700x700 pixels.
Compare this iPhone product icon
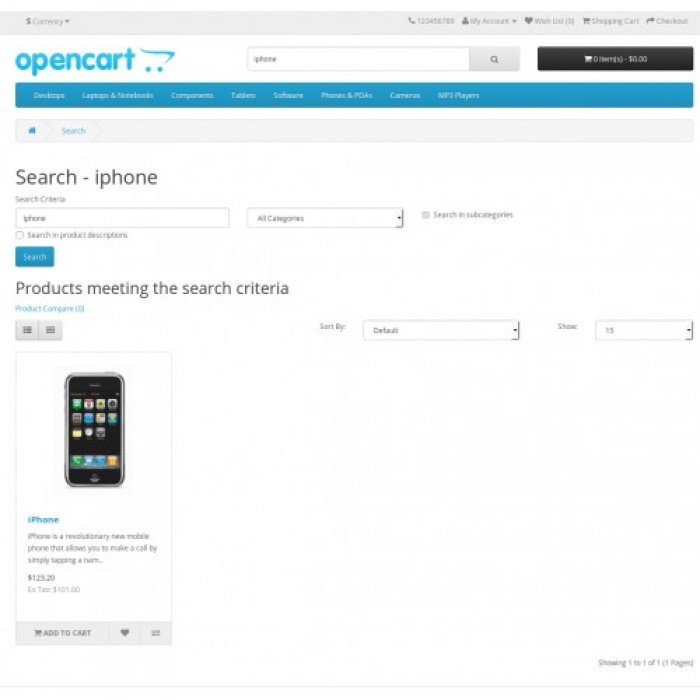click(x=156, y=633)
